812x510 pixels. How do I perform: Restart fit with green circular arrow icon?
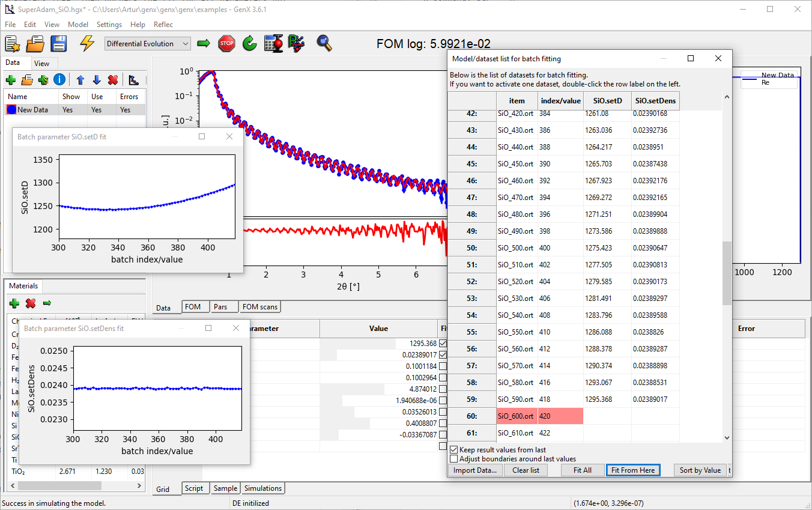[x=250, y=43]
